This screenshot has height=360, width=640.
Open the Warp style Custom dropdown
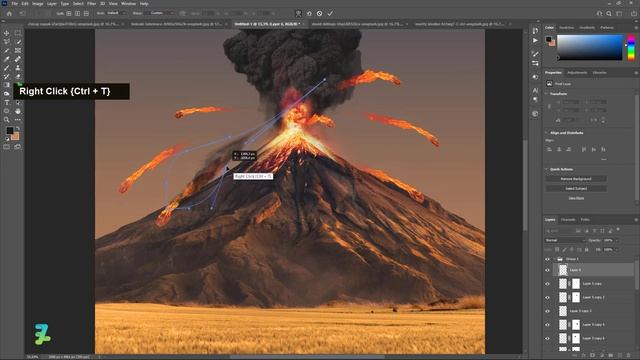[160, 13]
